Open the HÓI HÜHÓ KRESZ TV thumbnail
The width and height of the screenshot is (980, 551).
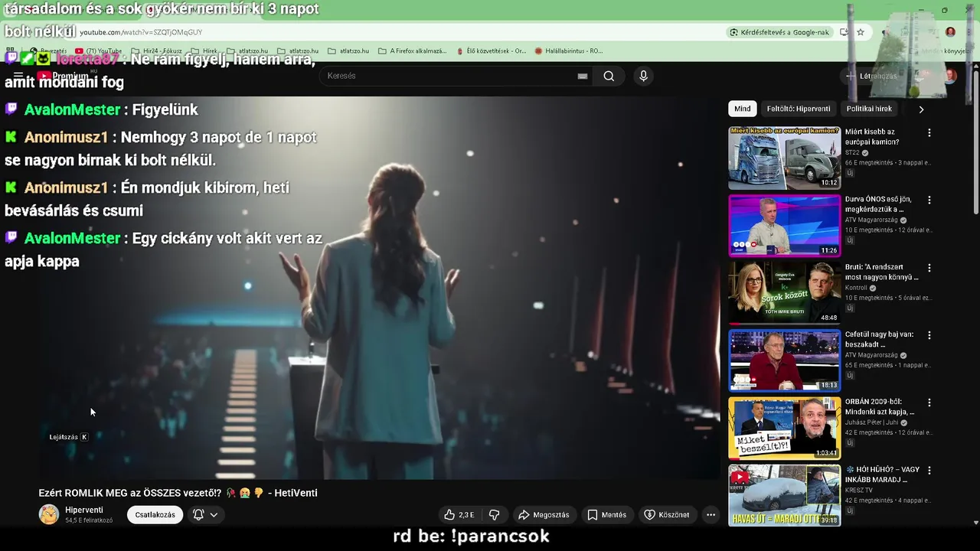tap(784, 495)
